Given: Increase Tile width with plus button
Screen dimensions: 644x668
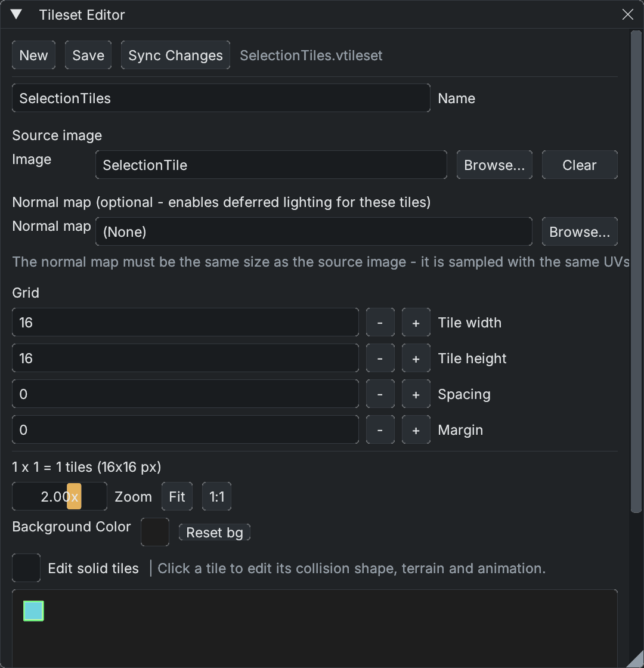Looking at the screenshot, I should [416, 322].
